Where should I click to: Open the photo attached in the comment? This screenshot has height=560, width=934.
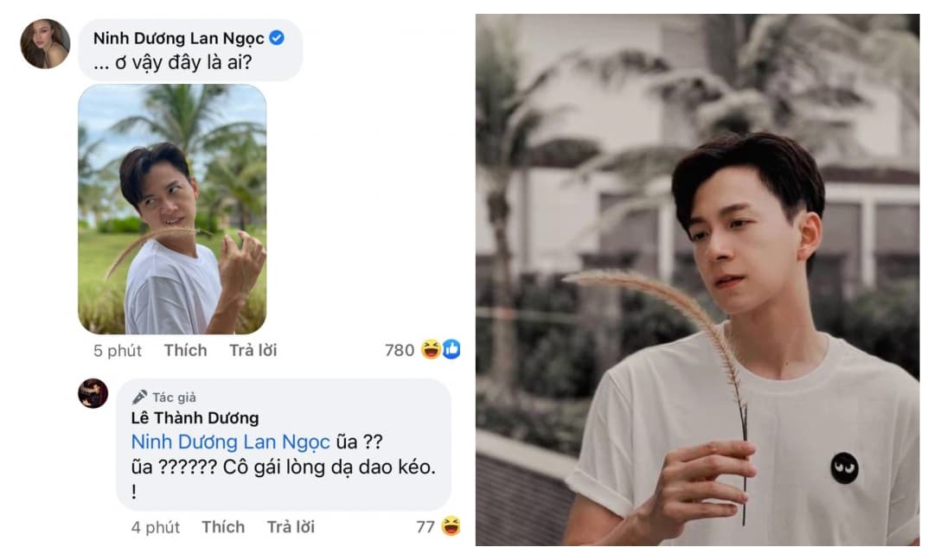[172, 209]
